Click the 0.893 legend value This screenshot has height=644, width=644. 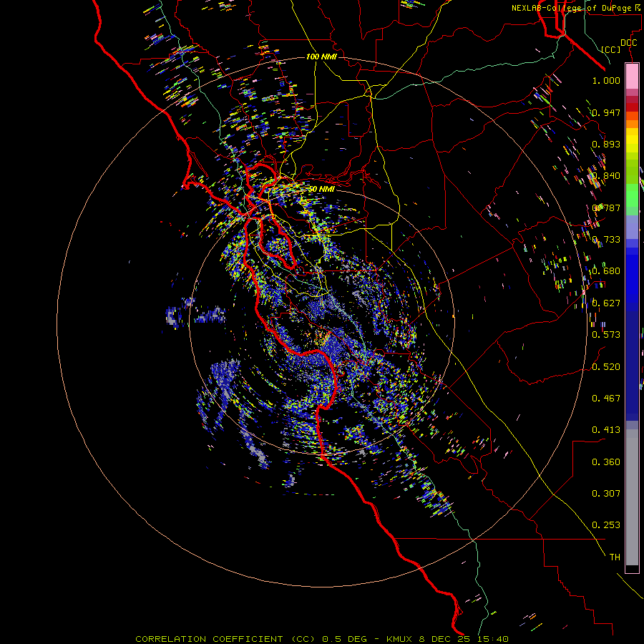[x=606, y=144]
